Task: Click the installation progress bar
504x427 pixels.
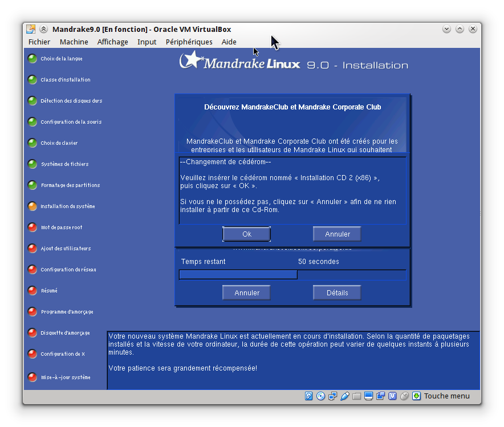Action: 292,275
